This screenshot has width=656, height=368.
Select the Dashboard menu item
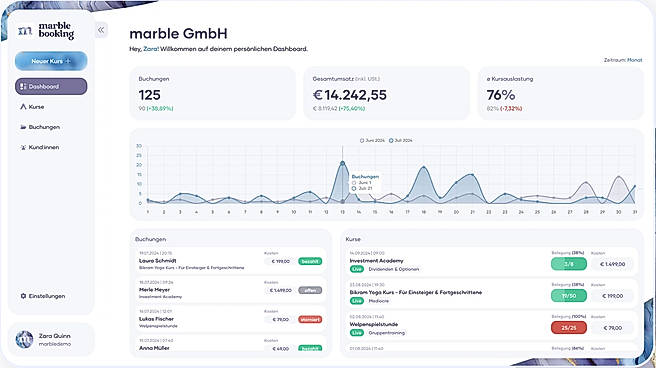pyautogui.click(x=51, y=87)
